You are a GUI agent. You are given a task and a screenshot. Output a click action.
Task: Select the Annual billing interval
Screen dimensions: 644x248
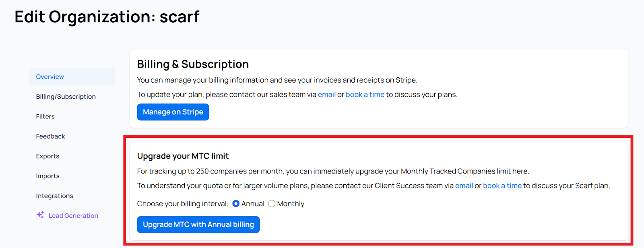click(236, 204)
